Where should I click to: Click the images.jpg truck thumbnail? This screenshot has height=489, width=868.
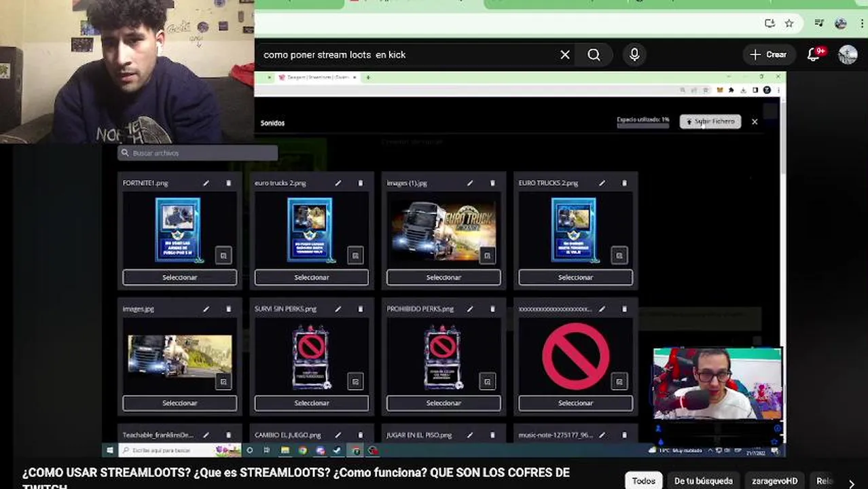180,356
